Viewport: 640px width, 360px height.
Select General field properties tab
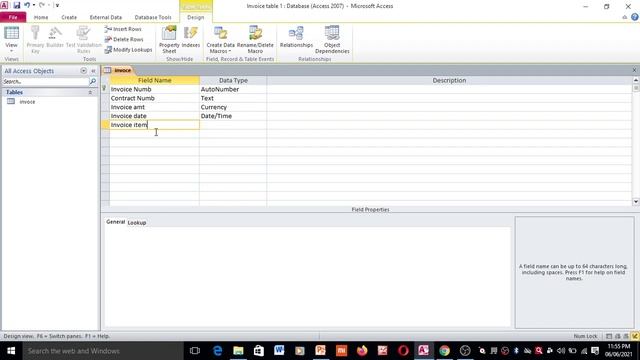tap(116, 222)
